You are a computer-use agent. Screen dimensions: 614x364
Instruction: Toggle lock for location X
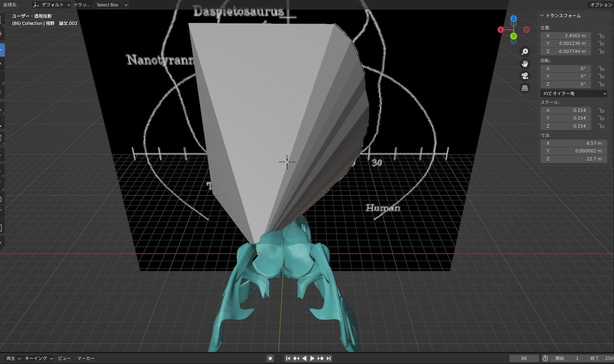[601, 36]
